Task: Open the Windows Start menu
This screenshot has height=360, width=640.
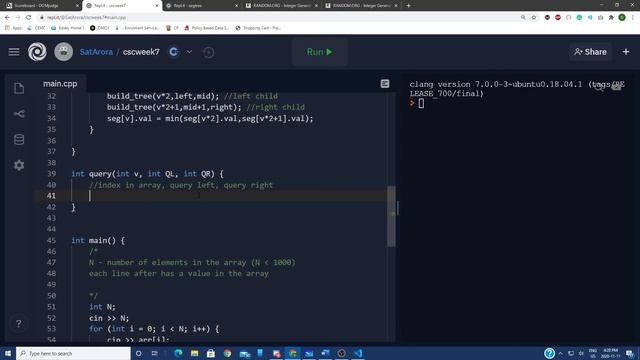Action: click(7, 353)
